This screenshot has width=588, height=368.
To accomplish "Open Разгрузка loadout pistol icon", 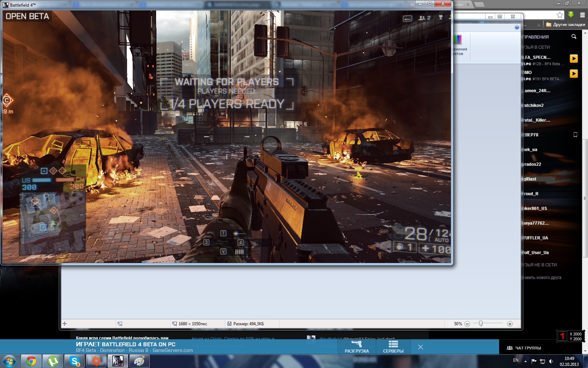I will point(357,347).
